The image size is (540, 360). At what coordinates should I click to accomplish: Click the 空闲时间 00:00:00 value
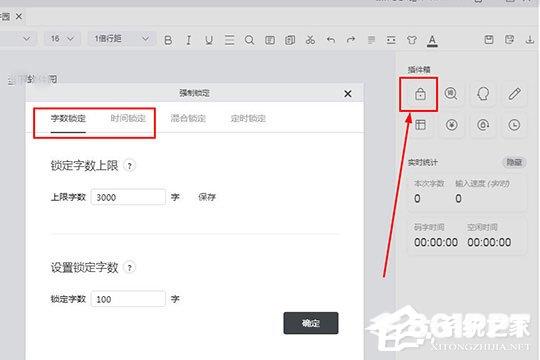point(489,242)
